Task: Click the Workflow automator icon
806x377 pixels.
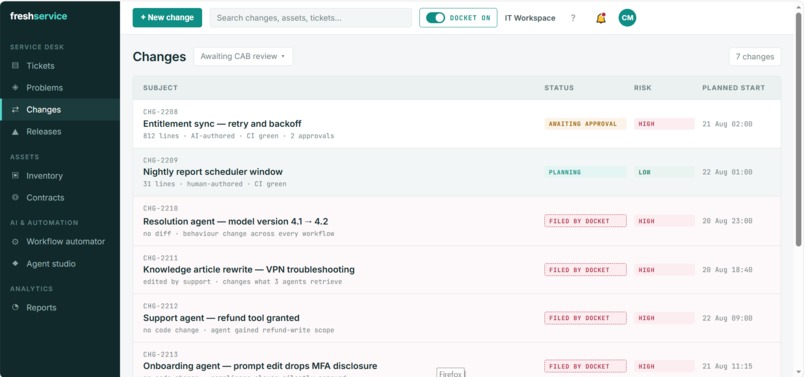Action: point(15,241)
